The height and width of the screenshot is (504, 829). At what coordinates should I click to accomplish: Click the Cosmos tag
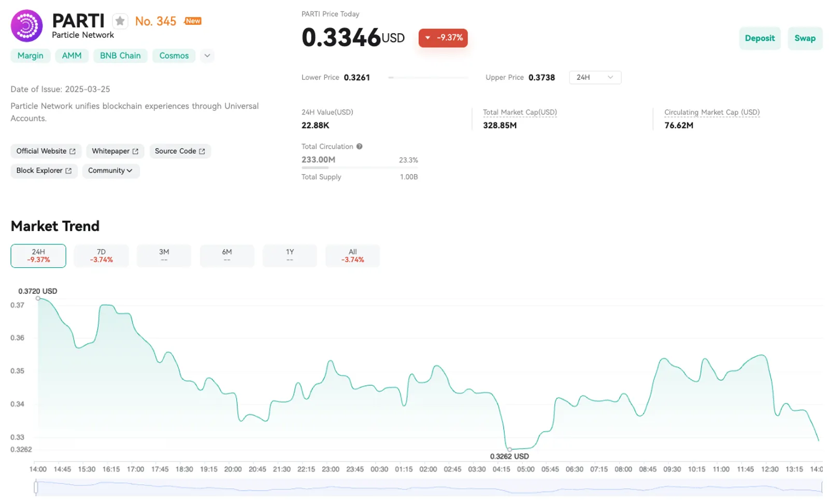click(x=174, y=55)
